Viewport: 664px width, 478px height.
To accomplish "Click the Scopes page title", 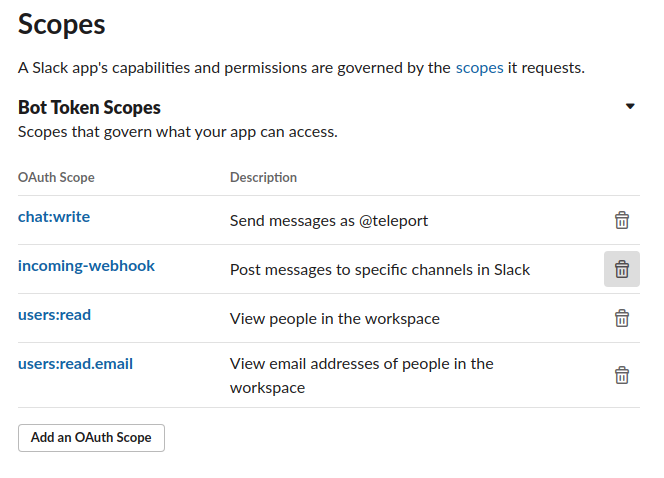I will tap(61, 24).
